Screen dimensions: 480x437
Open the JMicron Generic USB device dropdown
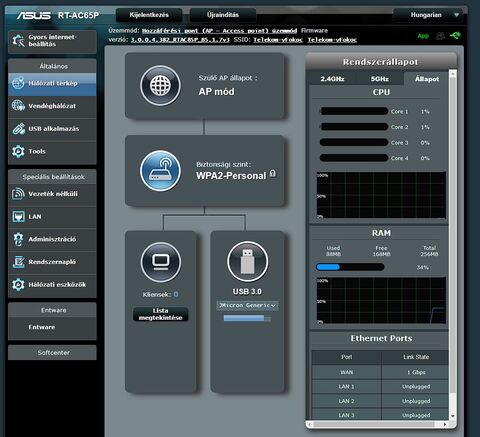coord(247,305)
